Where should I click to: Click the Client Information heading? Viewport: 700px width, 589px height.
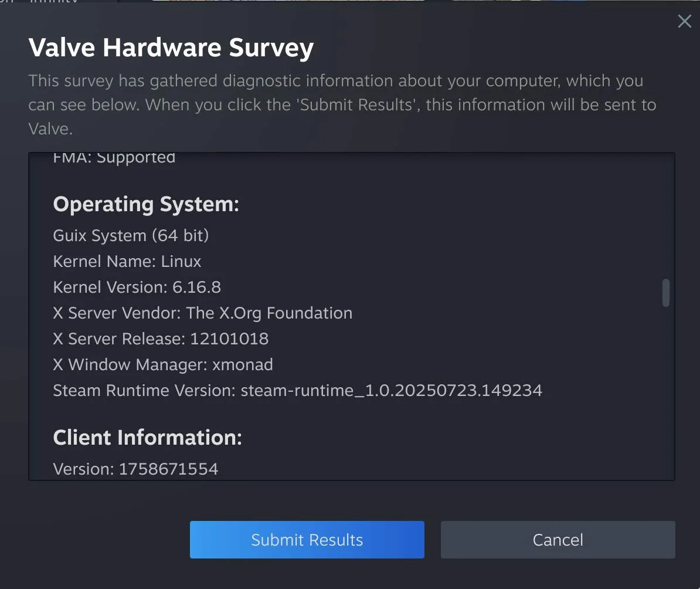(147, 438)
